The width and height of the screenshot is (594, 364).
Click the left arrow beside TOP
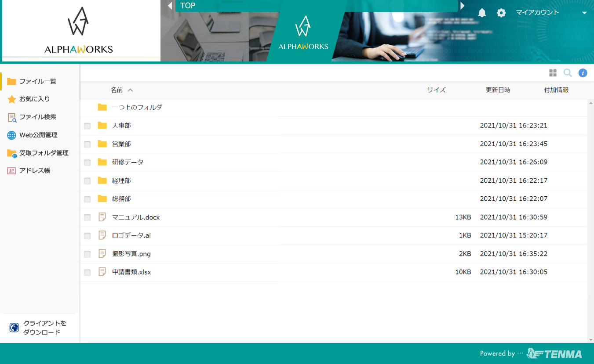coord(170,6)
